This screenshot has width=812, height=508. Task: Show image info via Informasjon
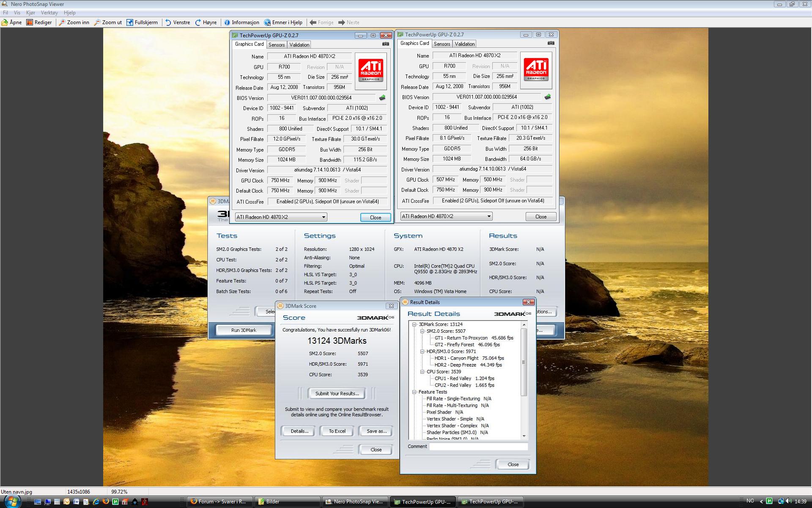tap(241, 22)
